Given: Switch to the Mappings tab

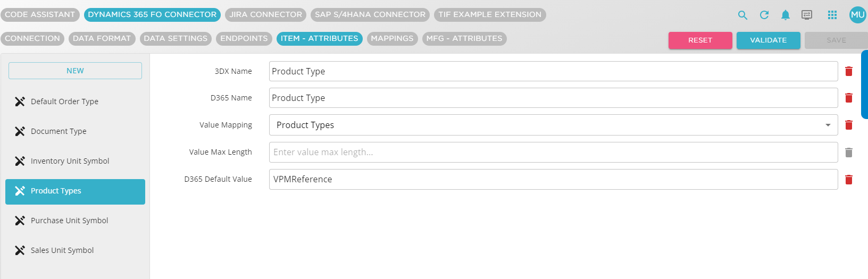Looking at the screenshot, I should pos(392,38).
